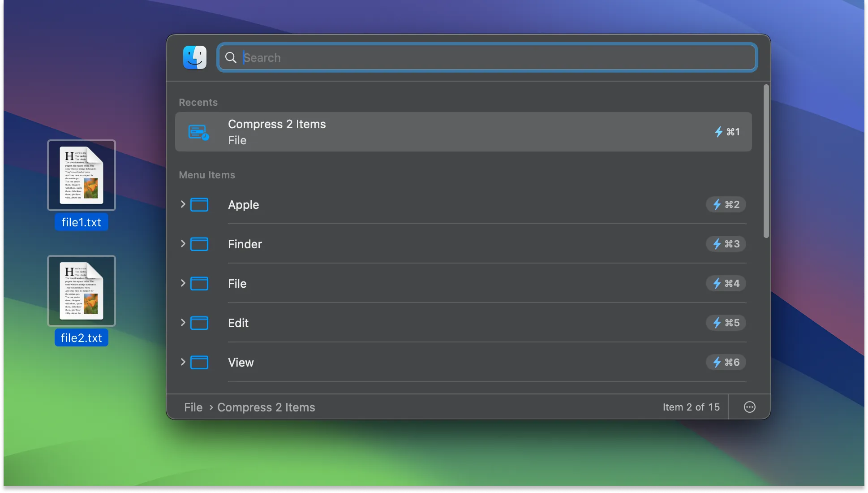868x493 pixels.
Task: Click the Finder icon beside the search bar
Action: pyautogui.click(x=195, y=57)
